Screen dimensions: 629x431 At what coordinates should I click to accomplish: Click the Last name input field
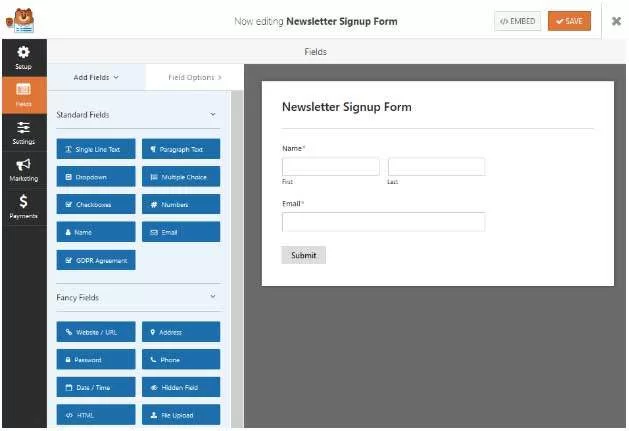click(436, 167)
